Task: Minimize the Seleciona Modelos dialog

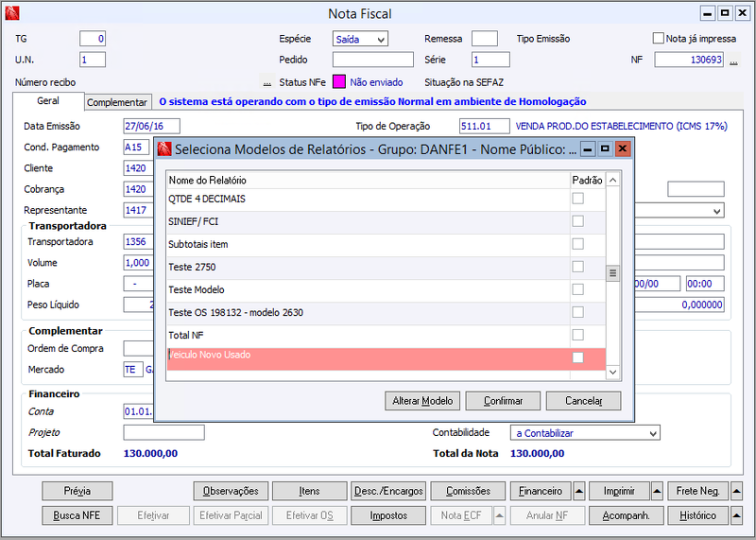Action: click(587, 148)
